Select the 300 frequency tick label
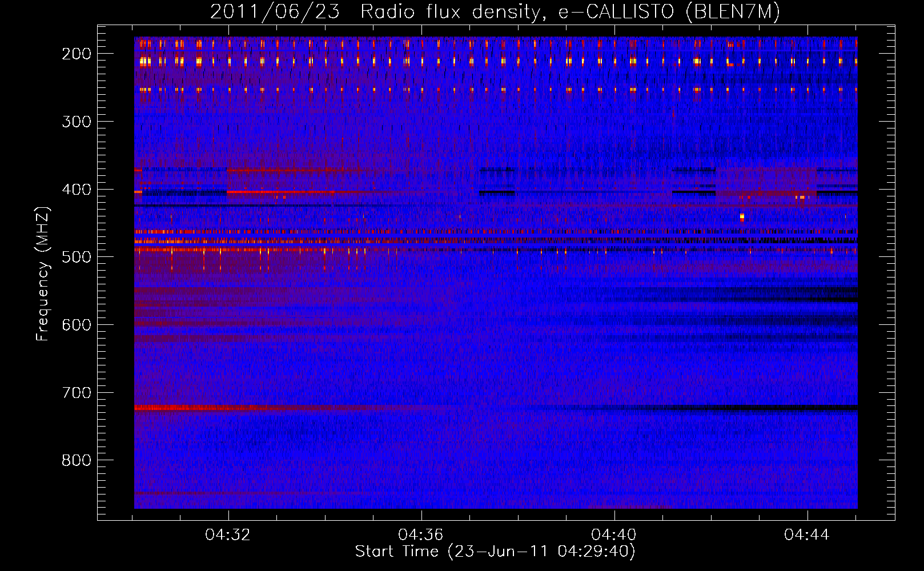924x571 pixels. (77, 122)
